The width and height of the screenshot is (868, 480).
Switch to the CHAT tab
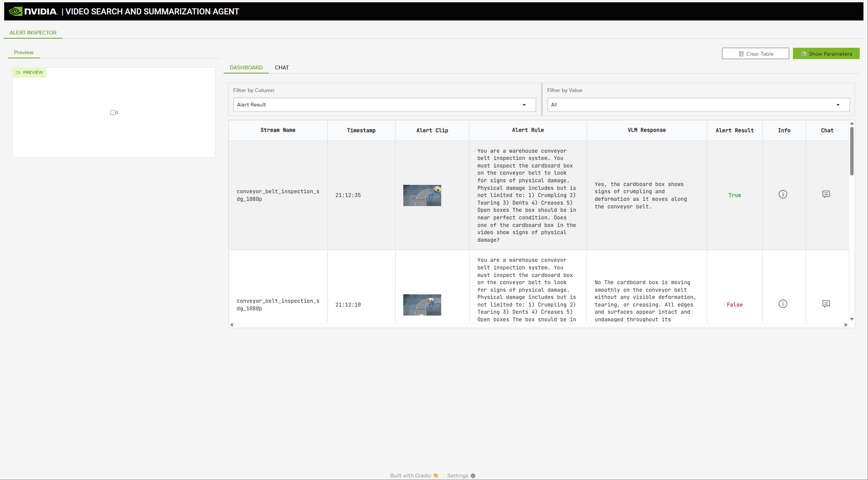pos(282,67)
